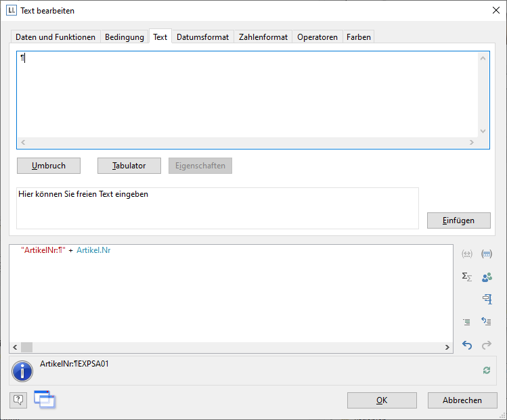Click the green refresh icon
This screenshot has height=420, width=507.
[486, 371]
